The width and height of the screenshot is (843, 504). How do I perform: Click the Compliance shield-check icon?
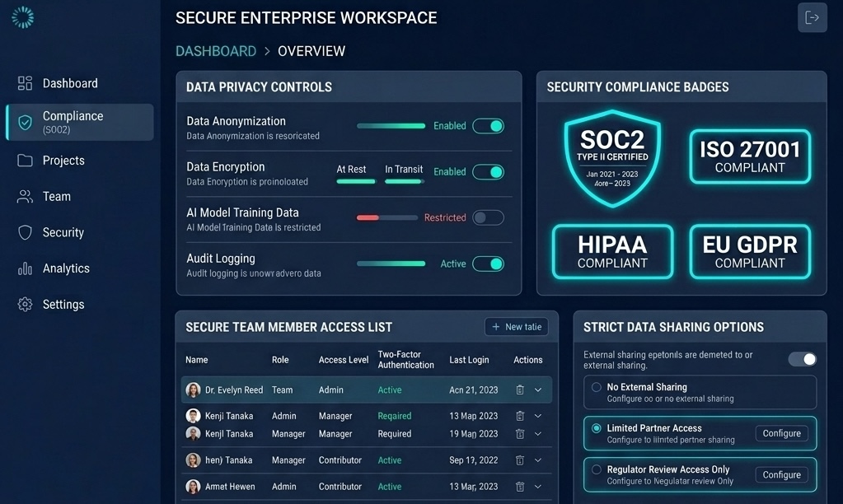click(x=25, y=122)
